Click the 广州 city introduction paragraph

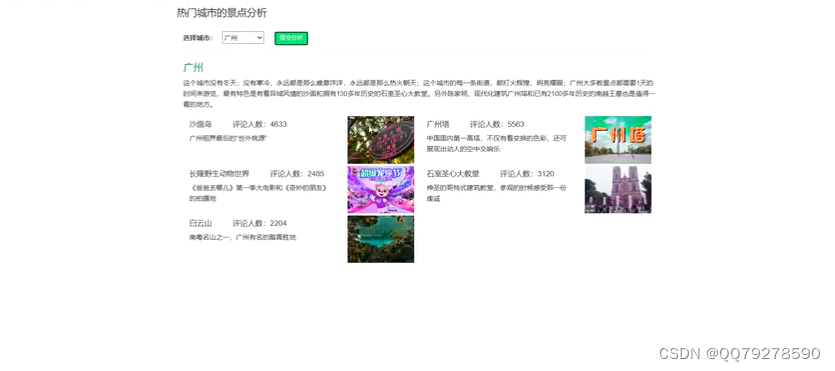(x=419, y=94)
